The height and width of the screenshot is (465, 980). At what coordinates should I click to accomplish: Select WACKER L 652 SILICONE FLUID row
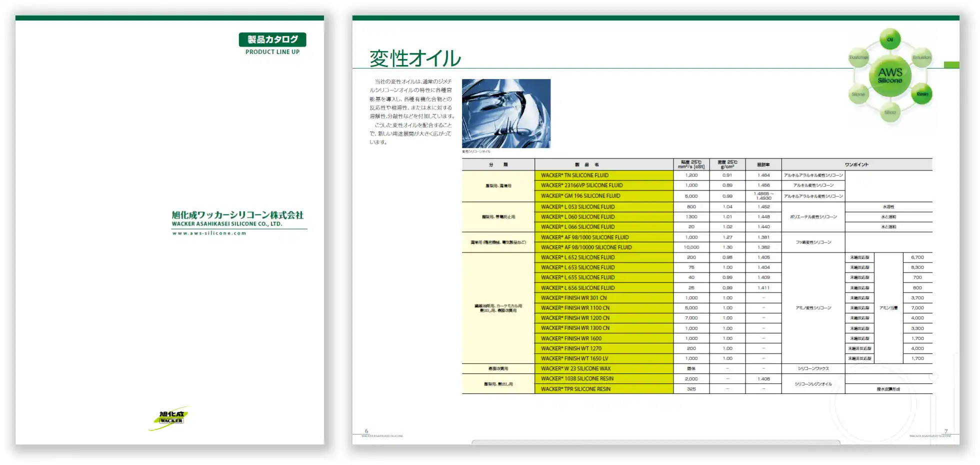click(x=604, y=257)
